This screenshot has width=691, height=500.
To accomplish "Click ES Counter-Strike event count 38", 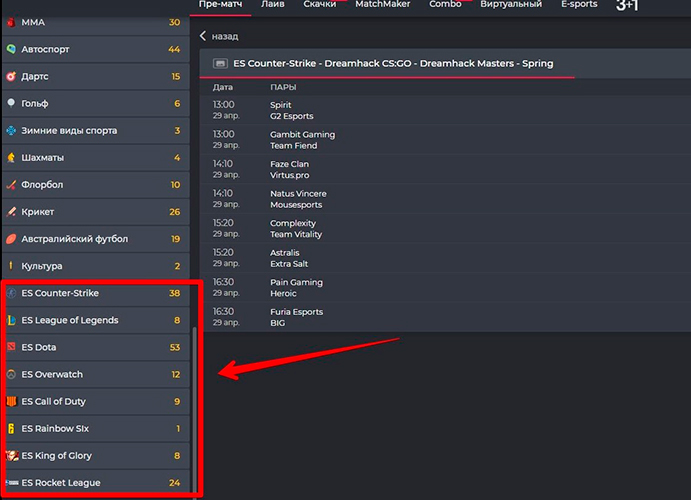I will click(x=175, y=293).
